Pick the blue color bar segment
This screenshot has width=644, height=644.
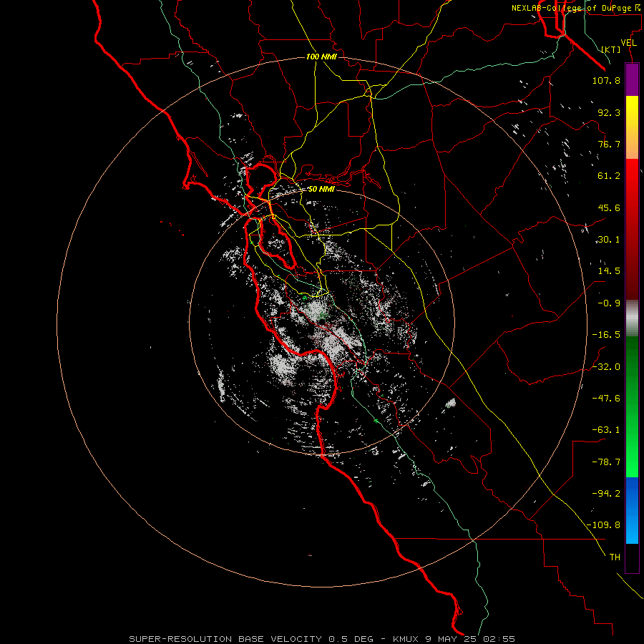point(632,510)
